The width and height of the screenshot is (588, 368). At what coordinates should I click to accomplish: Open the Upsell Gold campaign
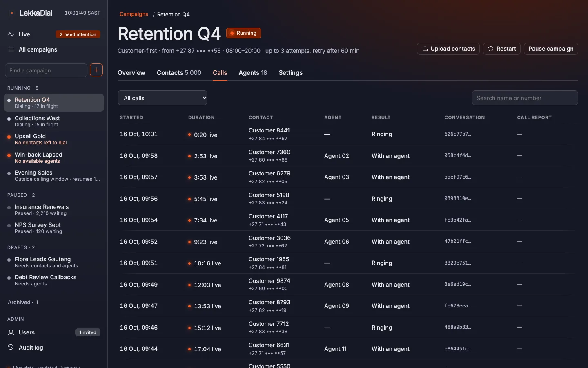(x=54, y=139)
